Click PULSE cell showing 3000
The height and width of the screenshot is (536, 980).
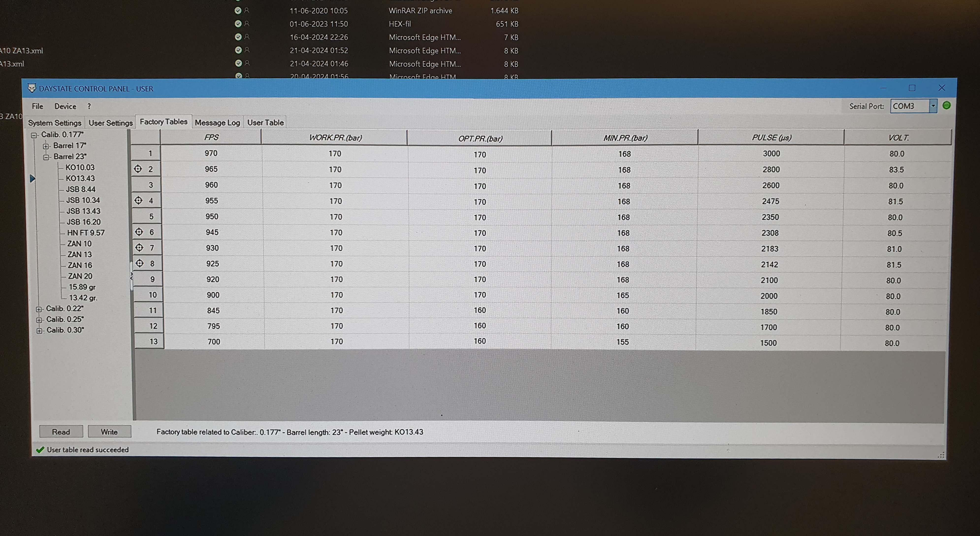point(771,153)
